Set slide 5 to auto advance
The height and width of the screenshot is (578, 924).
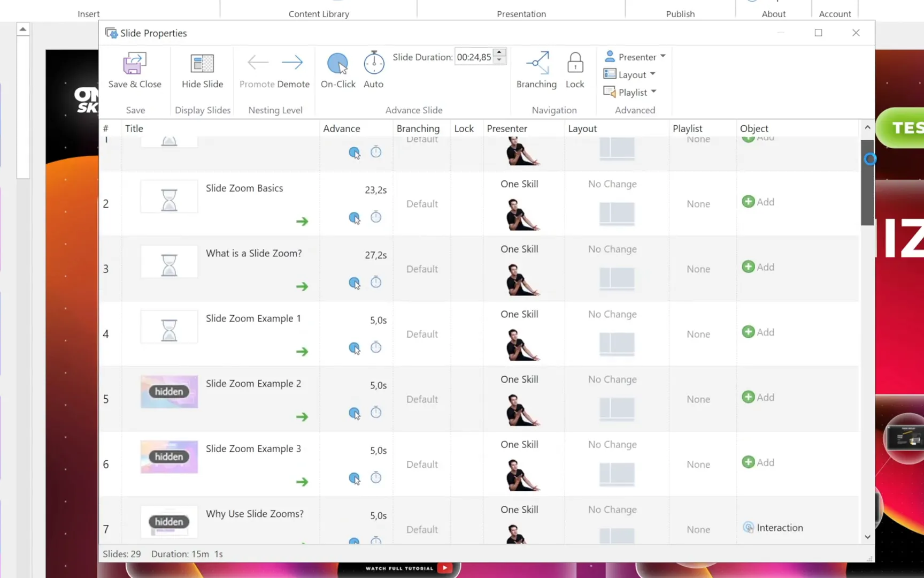tap(376, 413)
